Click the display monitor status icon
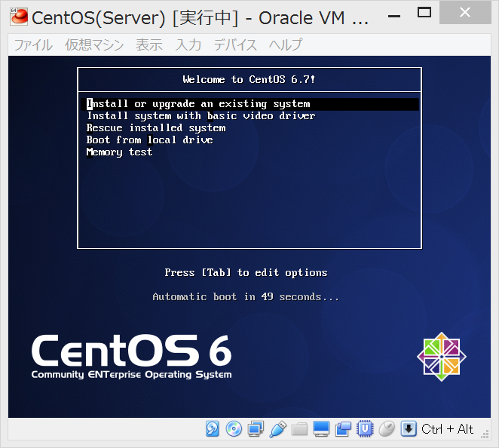The height and width of the screenshot is (448, 499). pos(321,429)
